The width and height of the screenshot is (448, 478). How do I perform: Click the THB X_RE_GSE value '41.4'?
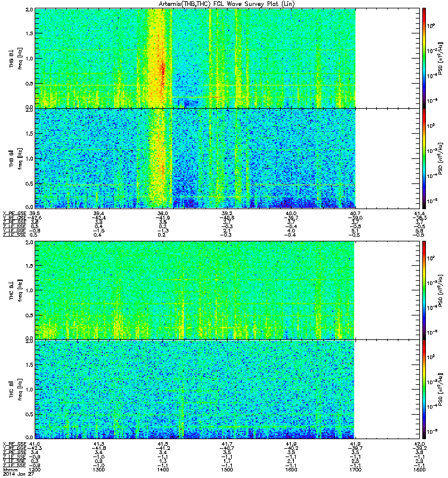[x=420, y=213]
